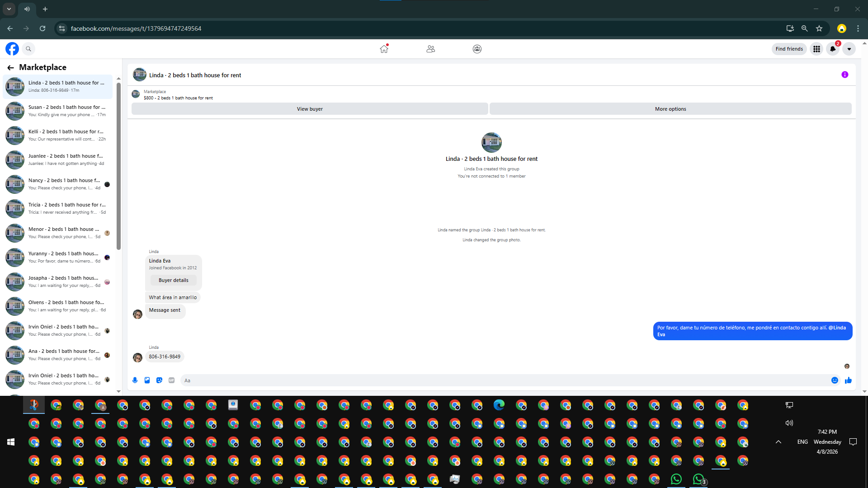Mute the browser tab audio icon
This screenshot has height=488, width=868.
[27, 9]
